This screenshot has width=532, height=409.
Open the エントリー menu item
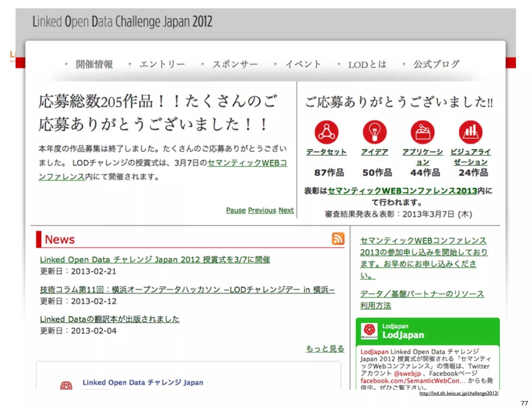162,64
